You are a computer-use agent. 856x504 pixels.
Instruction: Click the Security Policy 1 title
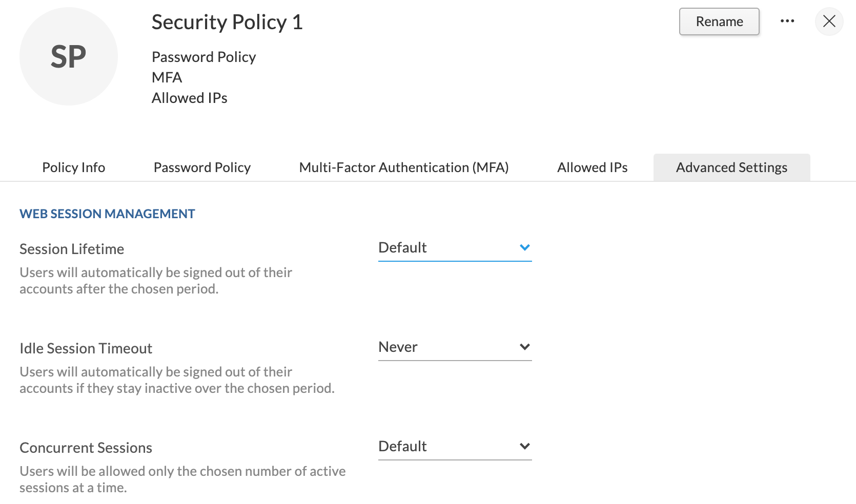(227, 22)
